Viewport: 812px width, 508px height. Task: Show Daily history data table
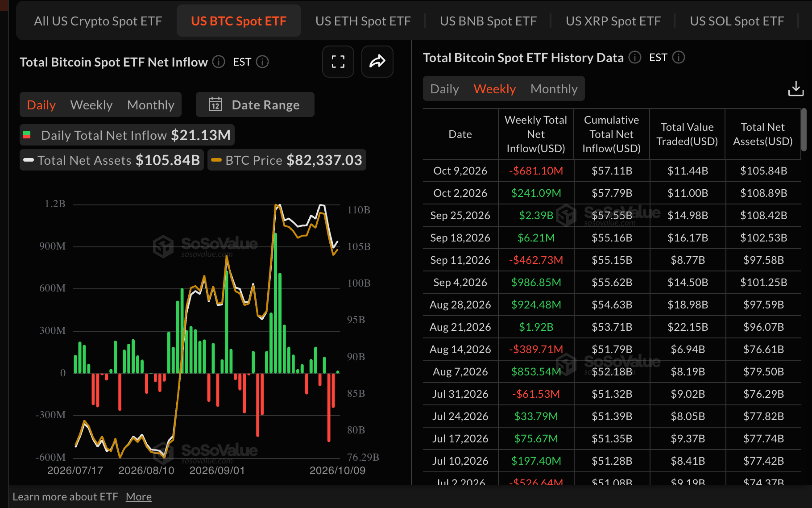coord(444,89)
